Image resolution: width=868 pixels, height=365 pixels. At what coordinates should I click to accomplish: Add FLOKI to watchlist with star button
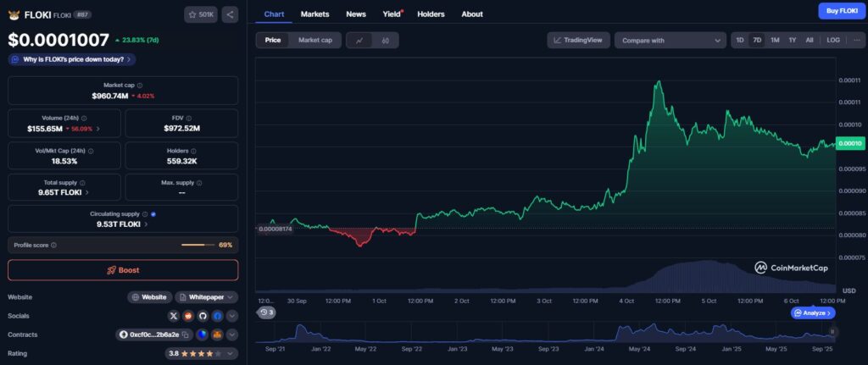201,14
